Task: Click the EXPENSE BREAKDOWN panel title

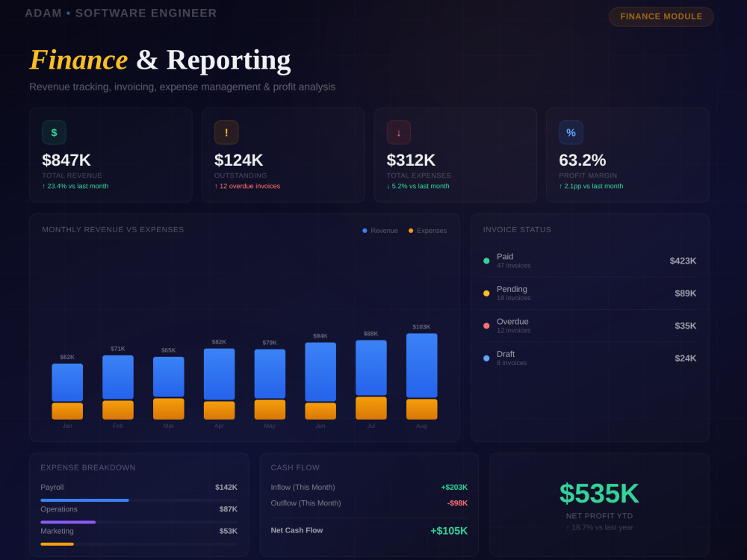Action: [87, 467]
